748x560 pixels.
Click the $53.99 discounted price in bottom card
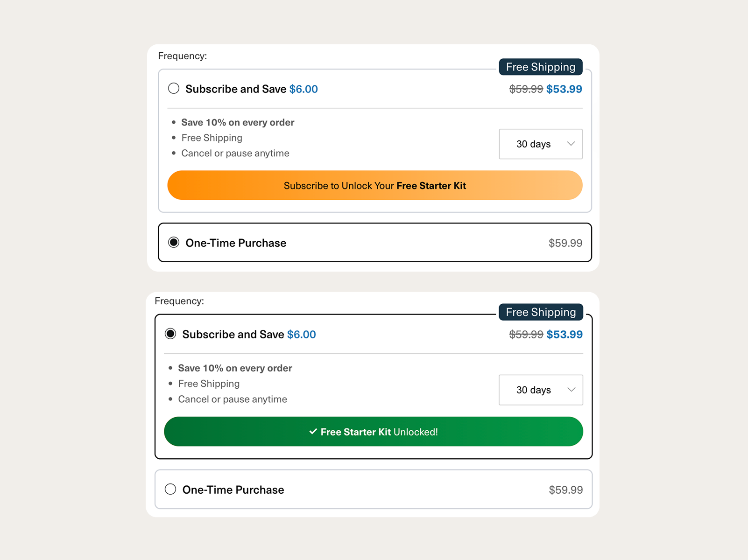(565, 335)
